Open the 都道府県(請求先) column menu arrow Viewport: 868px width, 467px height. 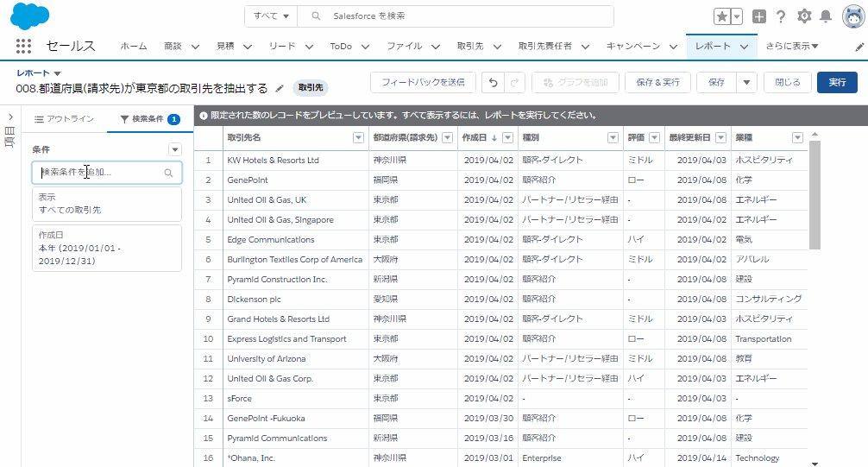[x=447, y=138]
